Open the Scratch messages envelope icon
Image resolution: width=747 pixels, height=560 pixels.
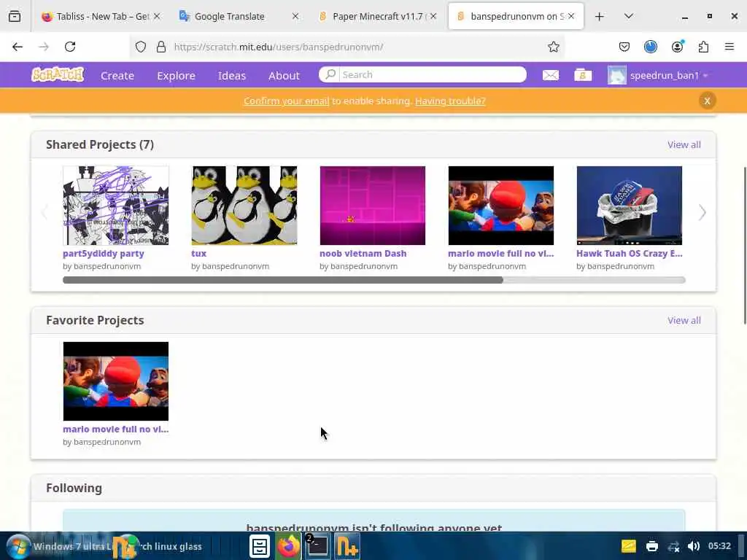(550, 75)
